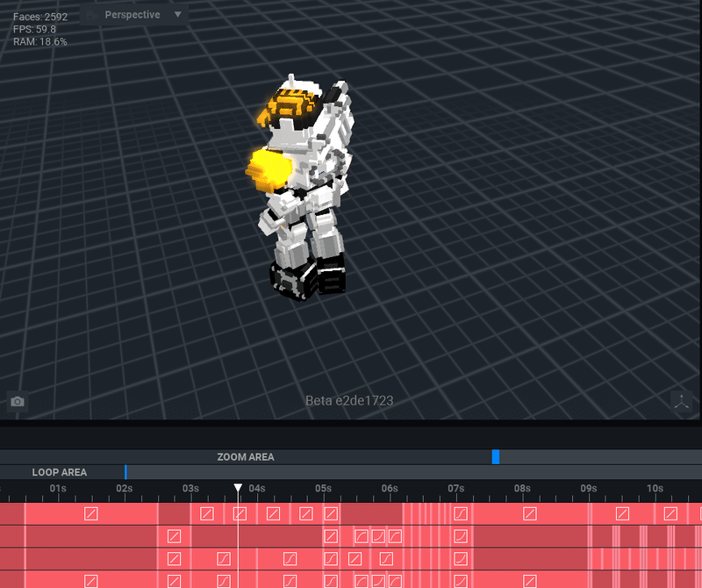The height and width of the screenshot is (588, 702).
Task: Select fourth track keyframe at 4.5 seconds
Action: click(x=290, y=581)
